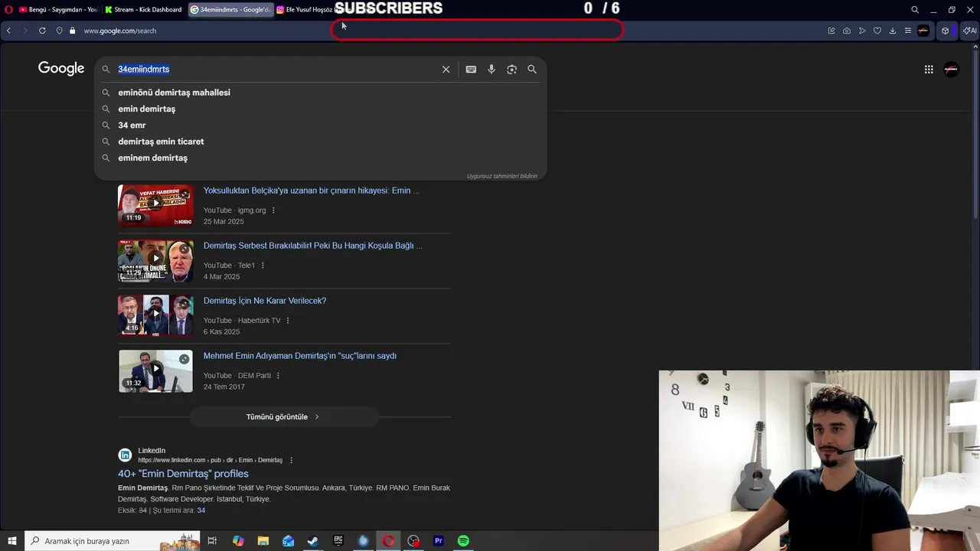This screenshot has width=980, height=551.
Task: Switch to the 34emiindmrts Google tab
Action: point(230,10)
